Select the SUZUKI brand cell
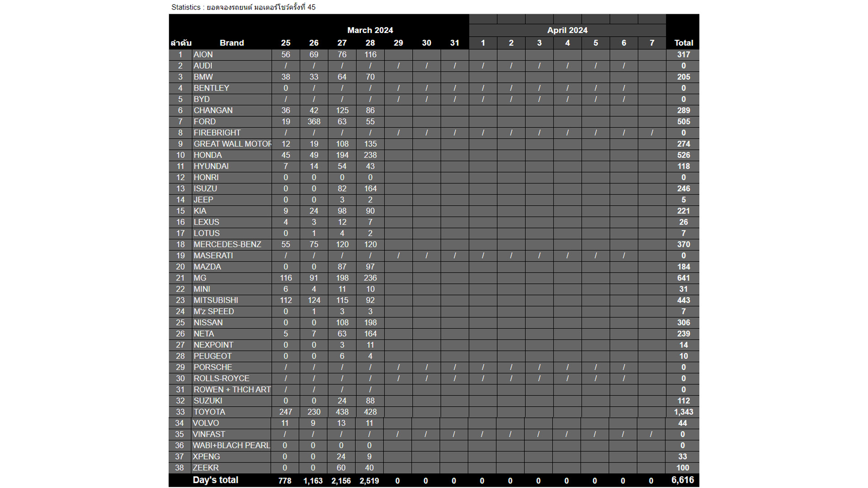Image resolution: width=868 pixels, height=488 pixels. click(231, 401)
